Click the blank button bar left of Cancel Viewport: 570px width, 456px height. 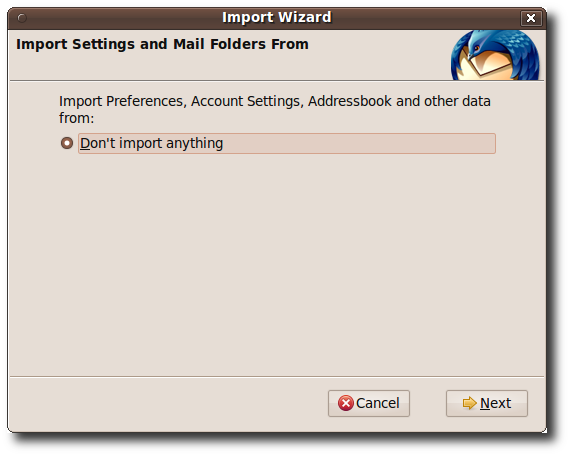[x=167, y=403]
